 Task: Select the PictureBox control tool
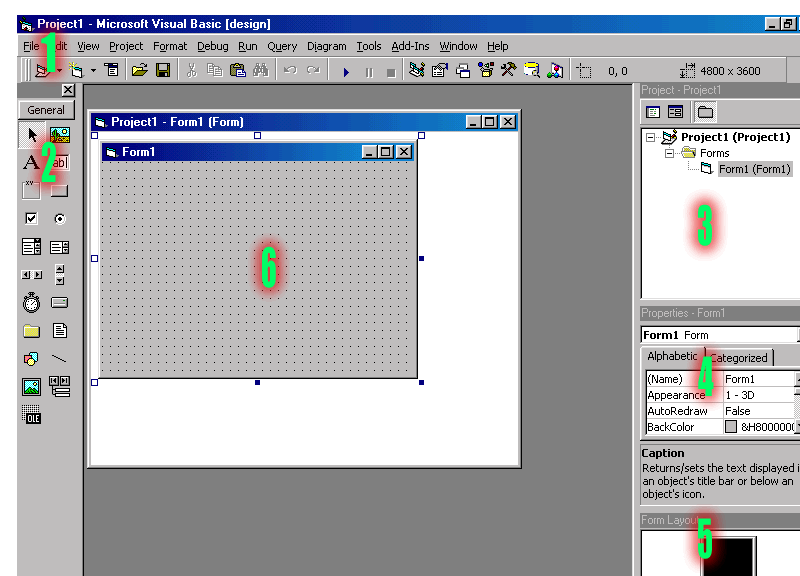click(x=59, y=134)
